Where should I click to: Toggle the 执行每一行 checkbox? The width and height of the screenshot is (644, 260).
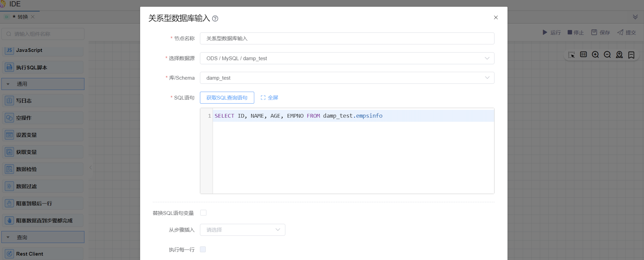(x=203, y=249)
